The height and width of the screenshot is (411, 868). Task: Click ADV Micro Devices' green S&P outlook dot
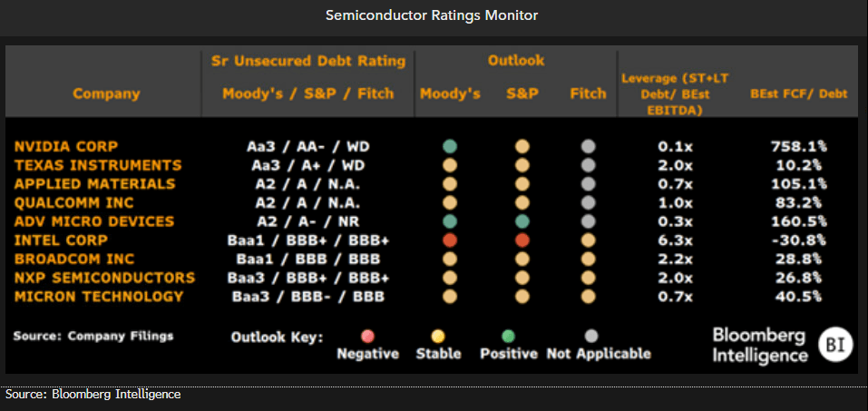click(x=522, y=221)
